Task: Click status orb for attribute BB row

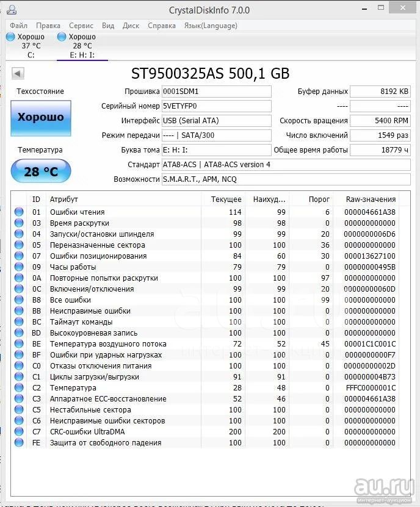Action: pos(19,311)
